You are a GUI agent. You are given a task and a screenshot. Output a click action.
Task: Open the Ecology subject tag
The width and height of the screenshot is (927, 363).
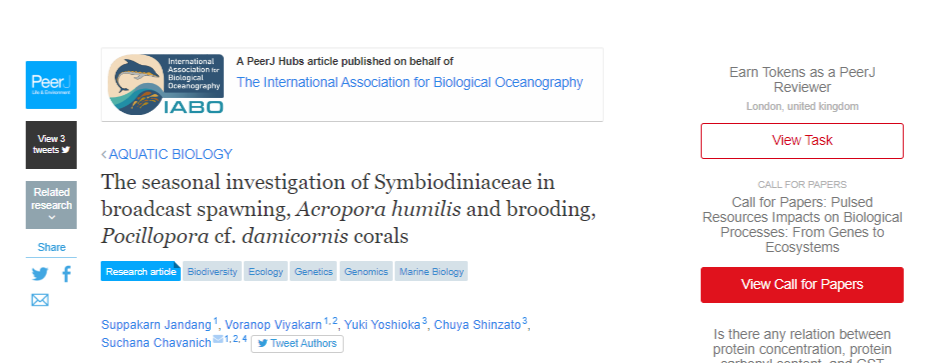coord(265,271)
